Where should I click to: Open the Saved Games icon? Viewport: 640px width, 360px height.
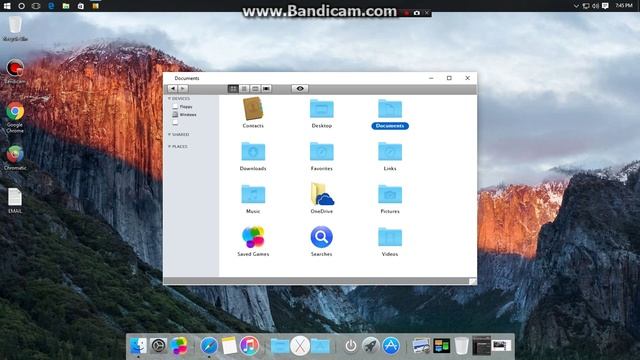pyautogui.click(x=253, y=237)
